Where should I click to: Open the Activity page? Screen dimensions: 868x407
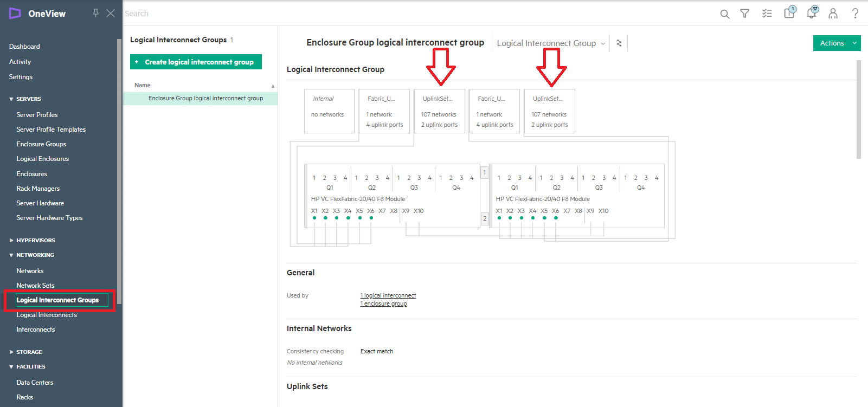point(20,62)
